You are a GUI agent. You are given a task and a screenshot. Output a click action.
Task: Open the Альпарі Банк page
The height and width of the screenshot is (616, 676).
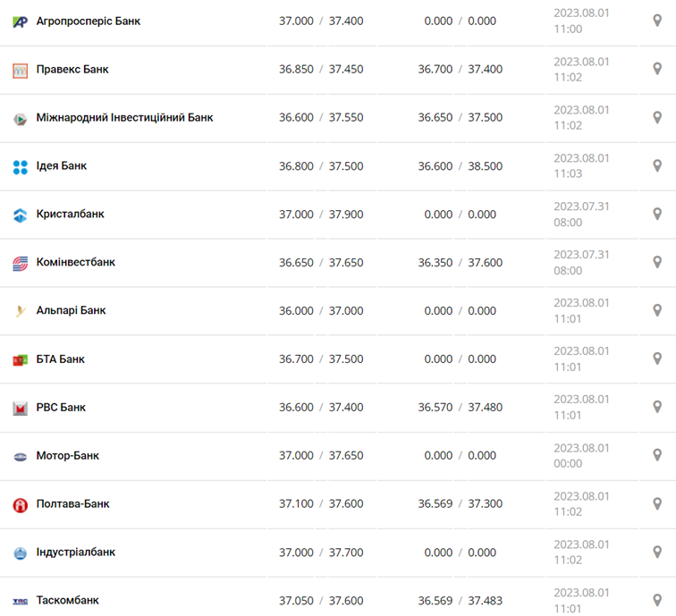(x=71, y=310)
